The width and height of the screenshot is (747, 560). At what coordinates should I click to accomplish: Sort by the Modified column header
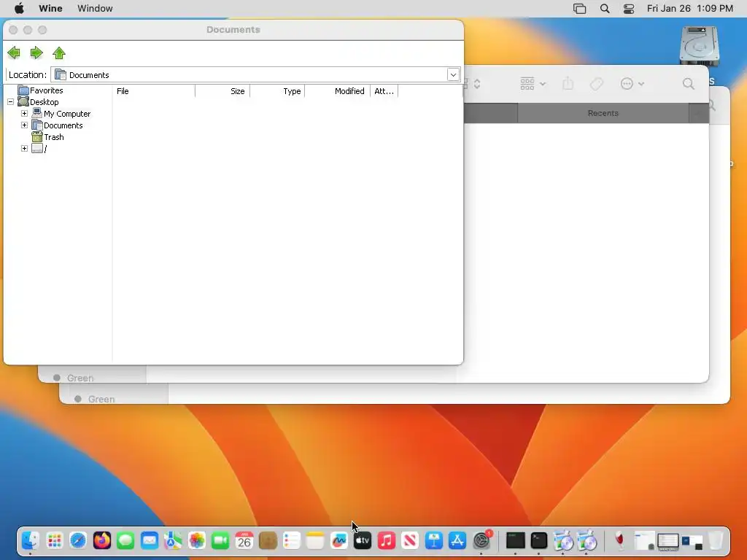click(337, 91)
